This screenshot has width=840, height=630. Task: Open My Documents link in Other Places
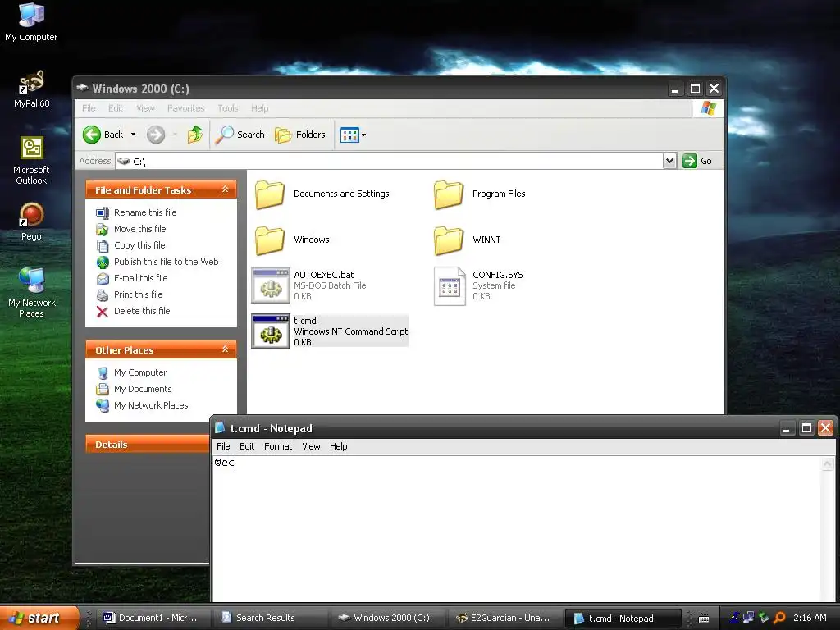pyautogui.click(x=143, y=390)
